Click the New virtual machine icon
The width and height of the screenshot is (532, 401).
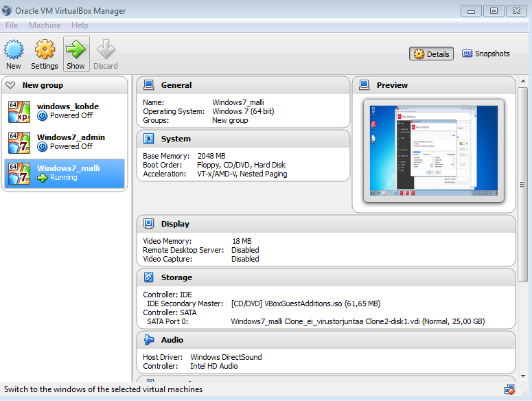(14, 50)
